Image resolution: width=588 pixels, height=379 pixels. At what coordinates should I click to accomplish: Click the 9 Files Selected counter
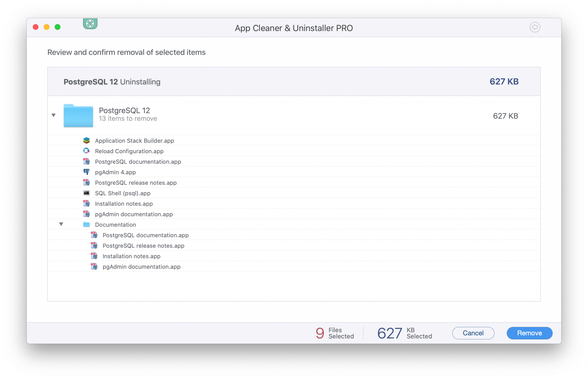click(x=334, y=333)
